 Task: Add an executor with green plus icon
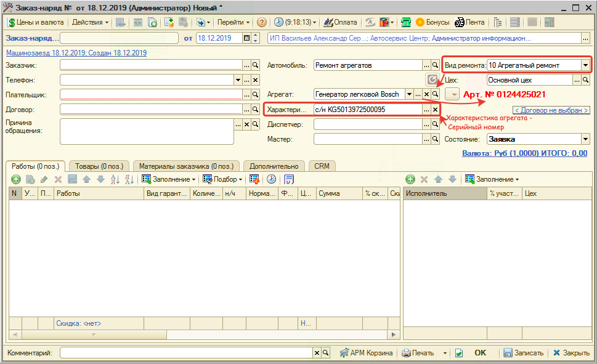click(410, 179)
